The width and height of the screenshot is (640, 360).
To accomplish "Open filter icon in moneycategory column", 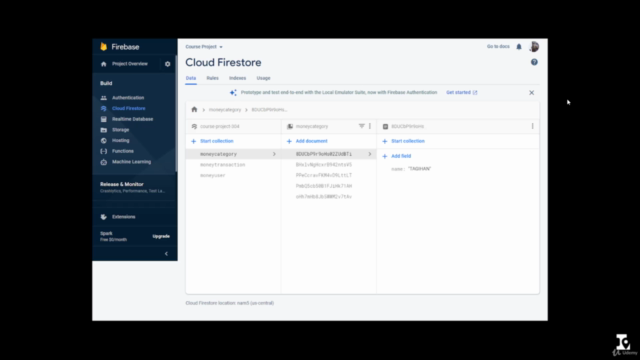I will 362,126.
